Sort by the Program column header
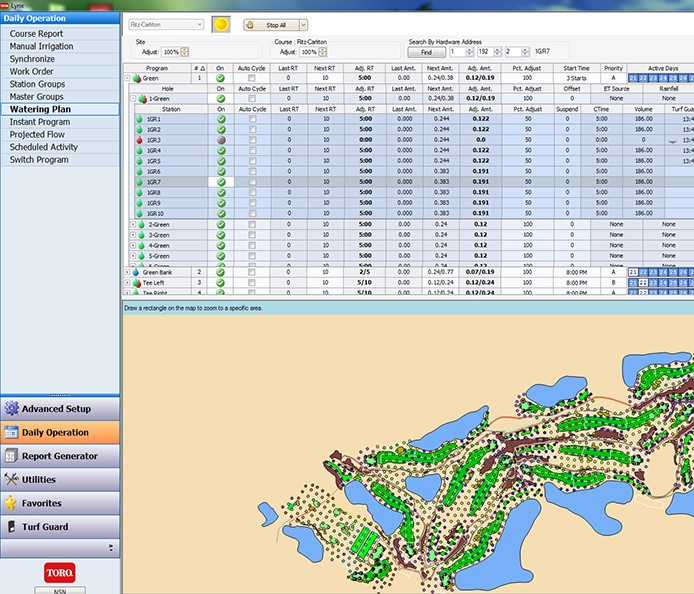This screenshot has width=694, height=594. pos(157,68)
